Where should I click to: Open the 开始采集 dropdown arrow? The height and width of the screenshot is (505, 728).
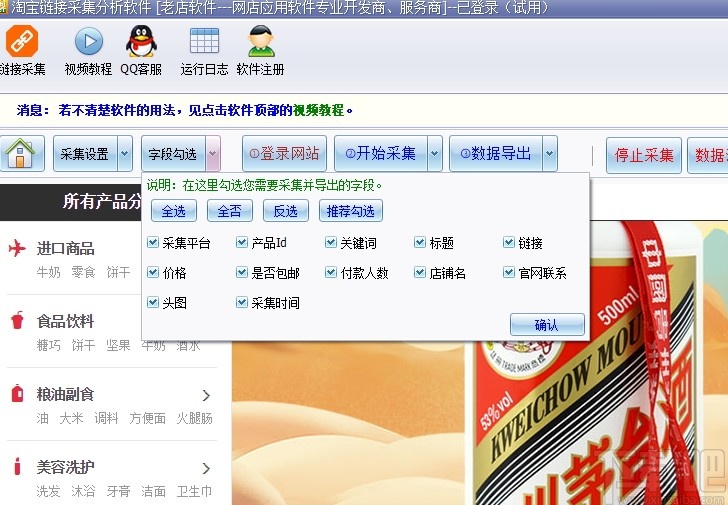point(435,154)
